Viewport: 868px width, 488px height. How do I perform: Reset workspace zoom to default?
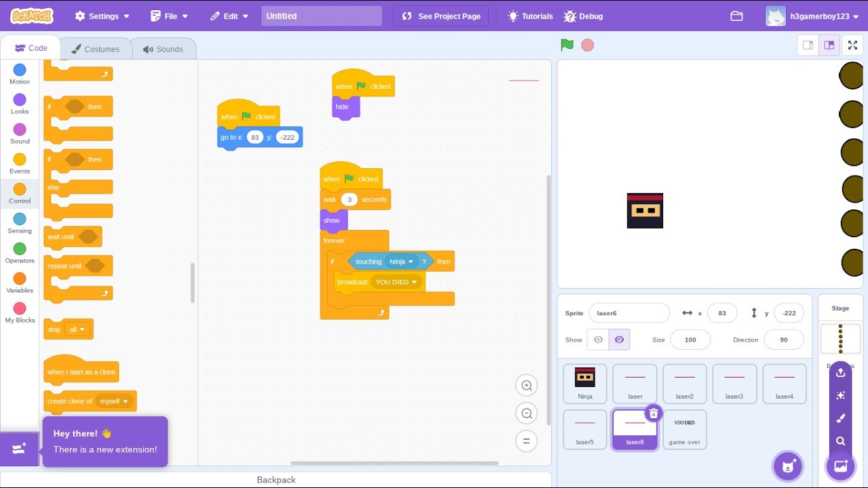coord(526,441)
